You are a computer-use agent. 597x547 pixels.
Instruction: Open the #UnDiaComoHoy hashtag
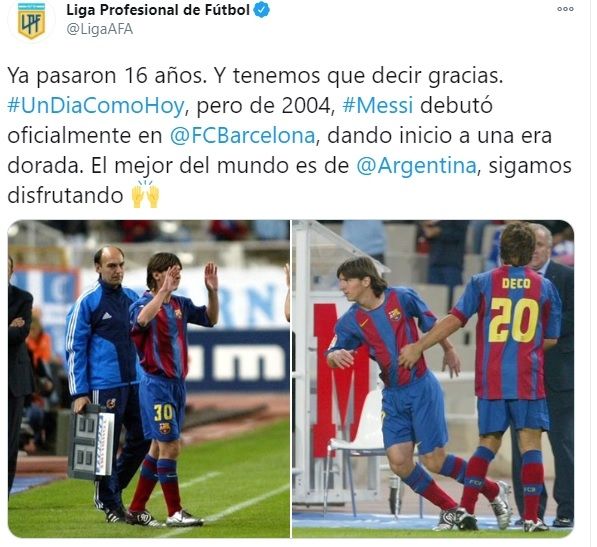pyautogui.click(x=96, y=105)
